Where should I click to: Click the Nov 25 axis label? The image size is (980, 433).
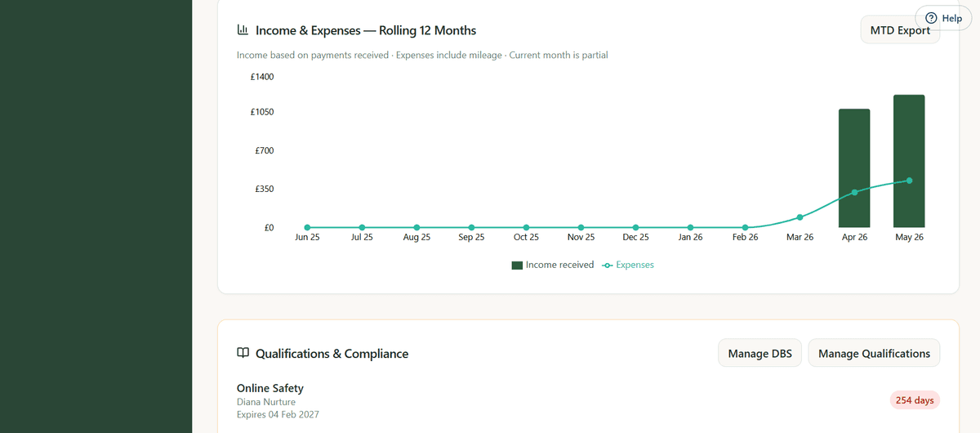581,237
